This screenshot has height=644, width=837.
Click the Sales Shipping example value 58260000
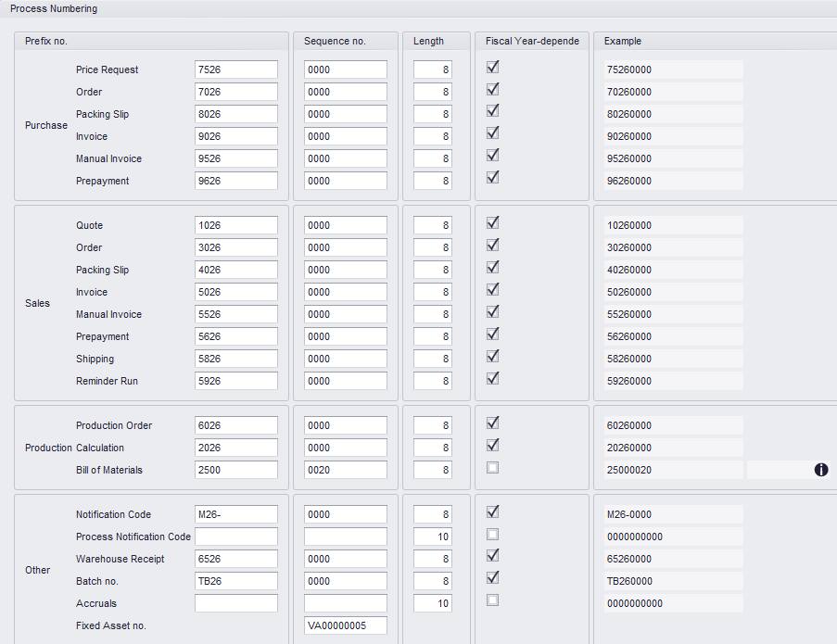(667, 359)
